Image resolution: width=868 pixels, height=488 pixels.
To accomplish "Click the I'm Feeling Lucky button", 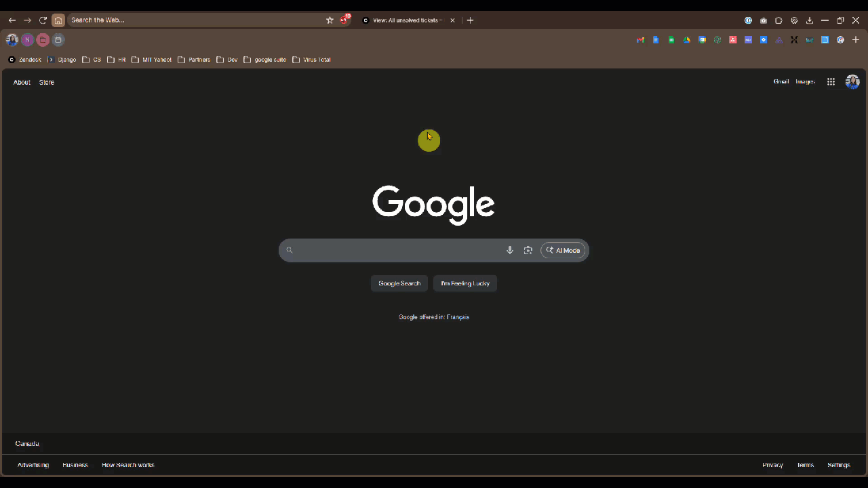I will 465,283.
